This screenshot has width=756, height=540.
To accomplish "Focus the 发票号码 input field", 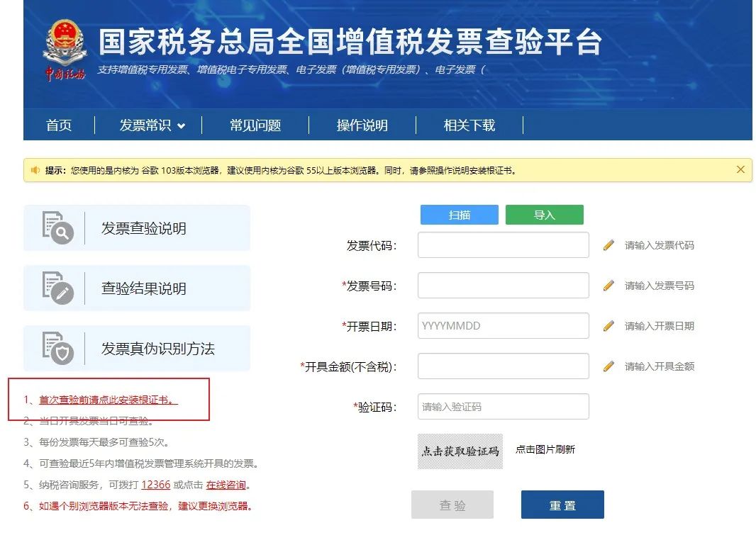I will coord(504,285).
